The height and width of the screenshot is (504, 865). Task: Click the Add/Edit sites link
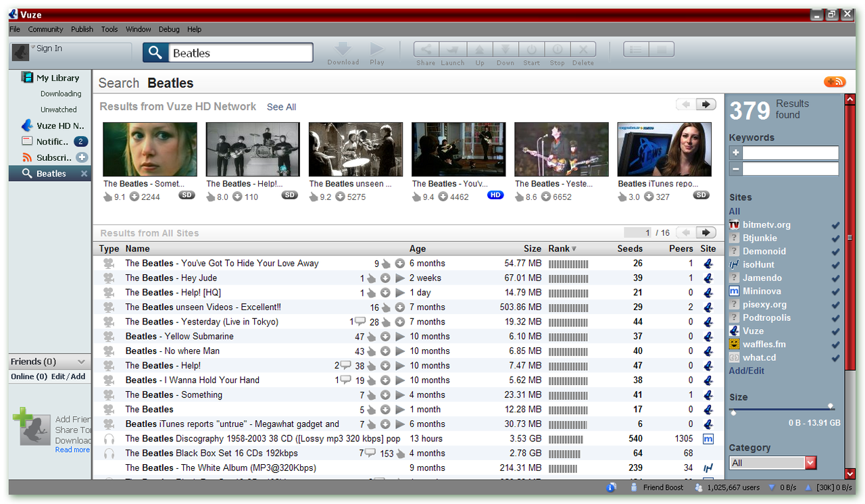pyautogui.click(x=747, y=371)
